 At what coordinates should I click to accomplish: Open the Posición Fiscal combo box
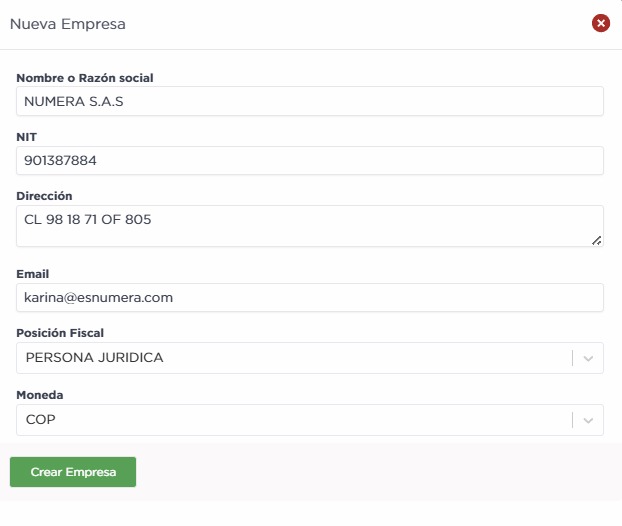coord(290,358)
